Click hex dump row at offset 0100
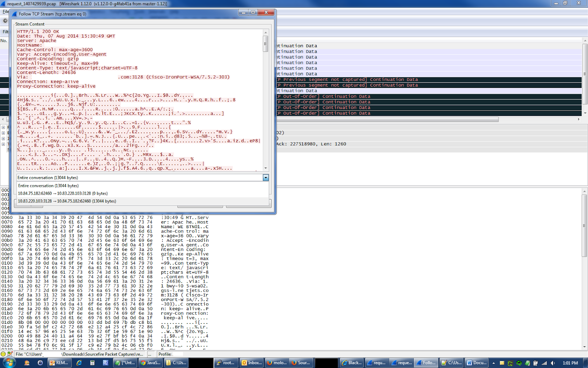Viewport: 588px width, 368px height. 105,263
